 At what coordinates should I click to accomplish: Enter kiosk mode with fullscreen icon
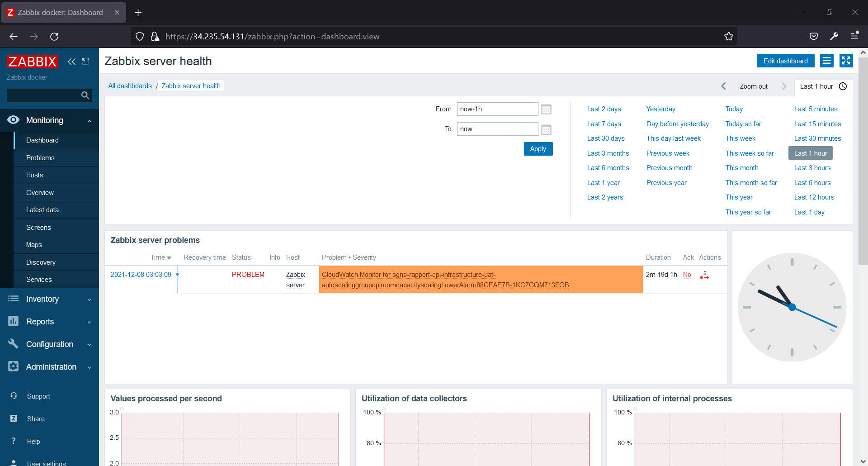click(x=846, y=61)
